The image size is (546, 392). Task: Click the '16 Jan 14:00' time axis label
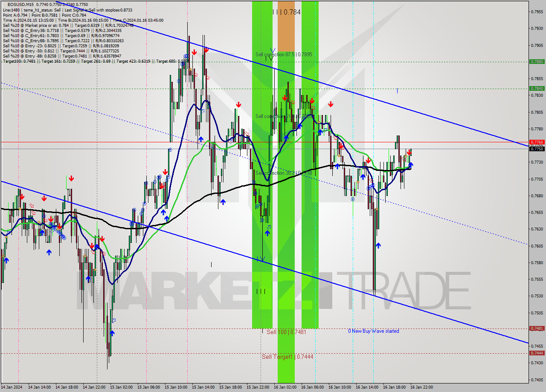point(367,387)
